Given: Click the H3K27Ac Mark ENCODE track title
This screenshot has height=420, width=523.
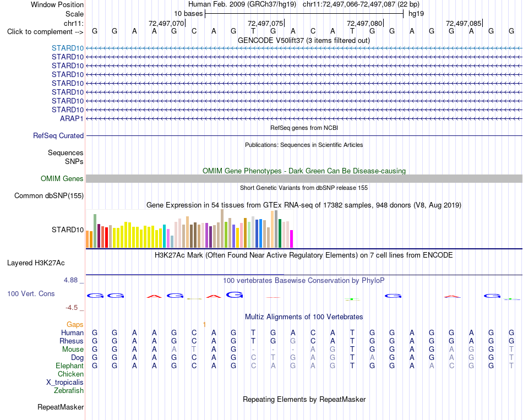Looking at the screenshot, I should pyautogui.click(x=304, y=255).
